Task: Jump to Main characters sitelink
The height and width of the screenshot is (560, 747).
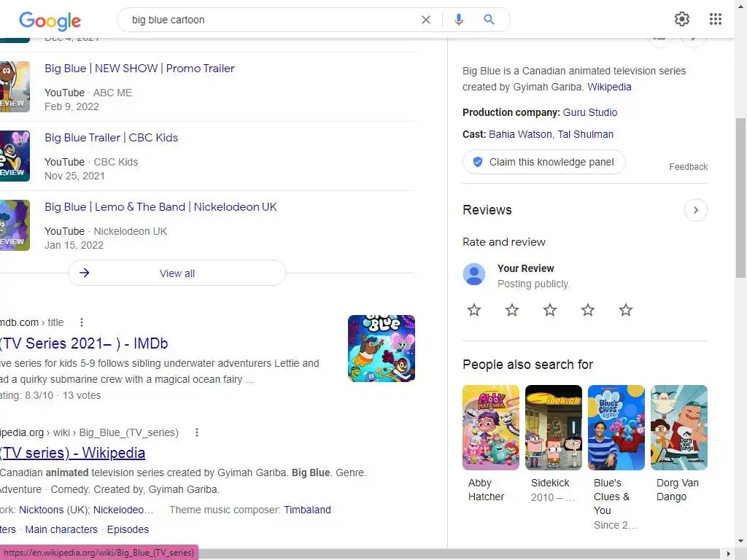Action: click(x=61, y=529)
